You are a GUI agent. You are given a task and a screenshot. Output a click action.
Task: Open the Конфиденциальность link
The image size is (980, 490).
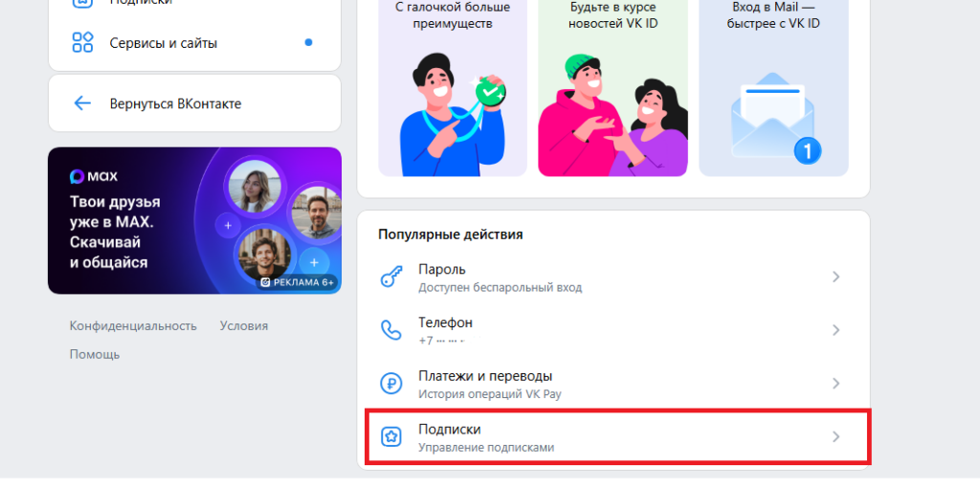pyautogui.click(x=133, y=325)
